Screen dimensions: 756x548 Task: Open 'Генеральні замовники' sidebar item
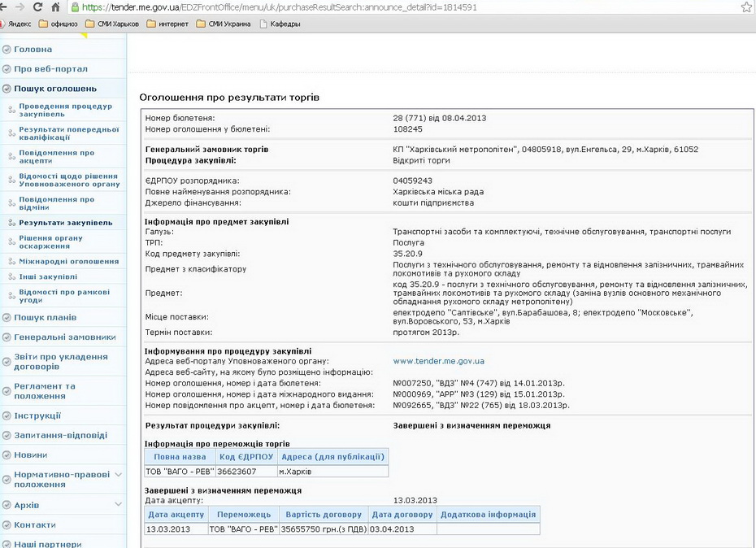click(65, 337)
